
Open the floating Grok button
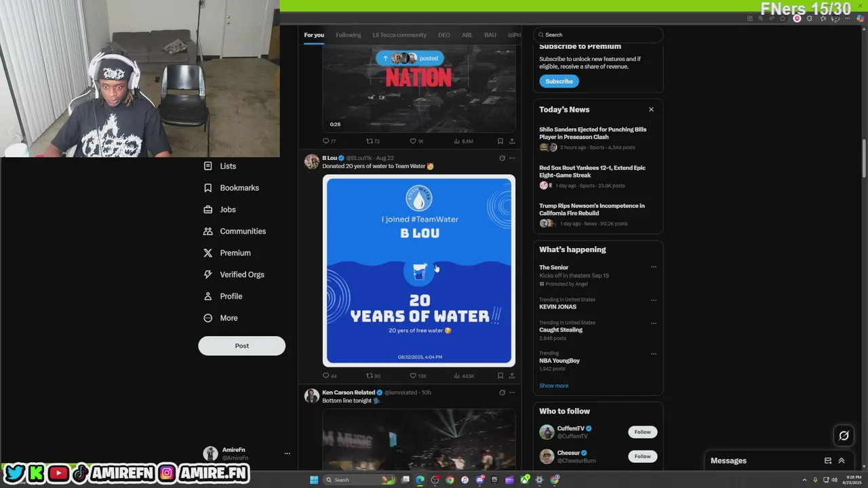click(844, 436)
